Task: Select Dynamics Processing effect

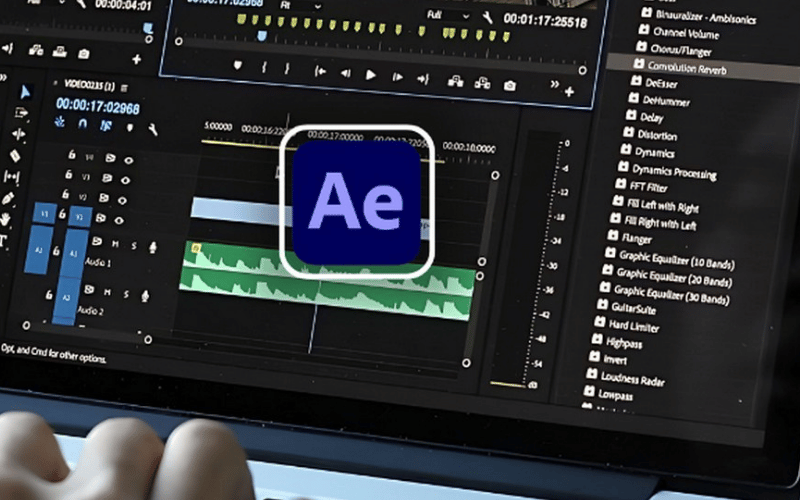Action: 674,171
